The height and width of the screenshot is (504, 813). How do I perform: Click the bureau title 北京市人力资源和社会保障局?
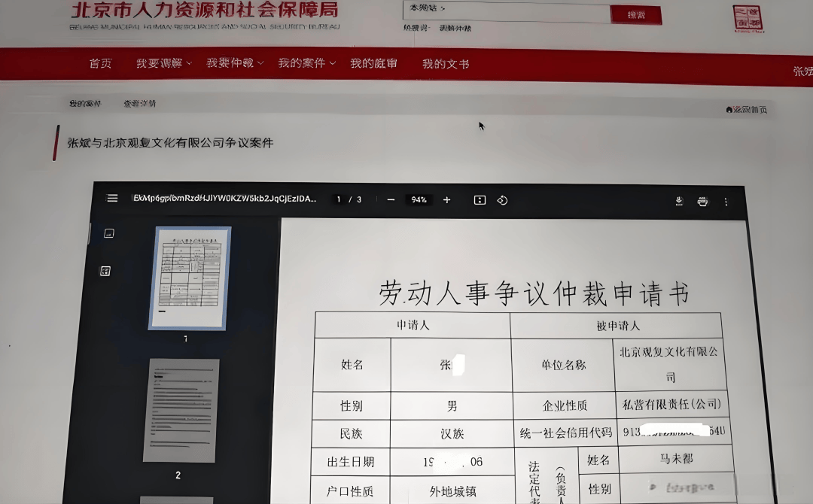coord(205,10)
